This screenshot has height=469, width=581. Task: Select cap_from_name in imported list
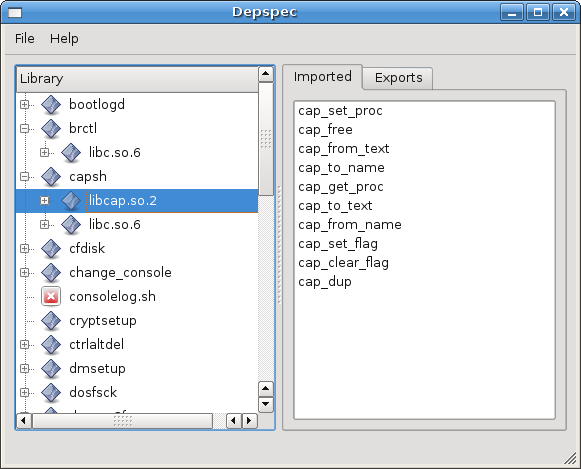tap(350, 225)
